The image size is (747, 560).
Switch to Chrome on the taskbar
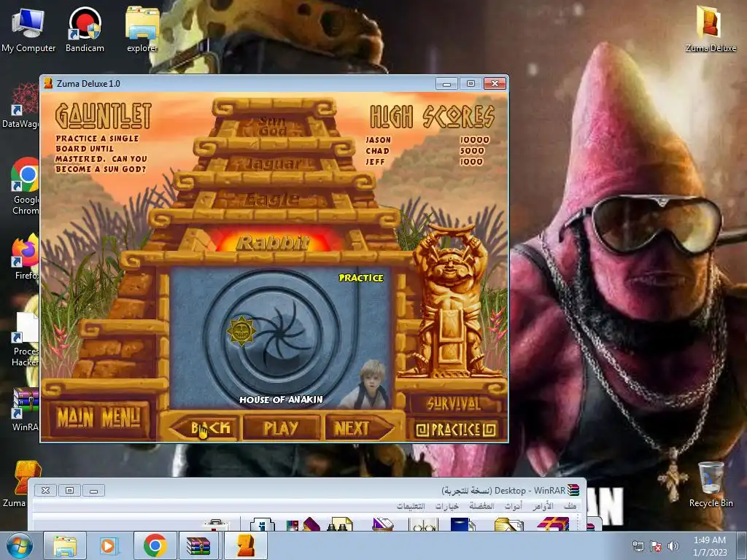[x=155, y=545]
